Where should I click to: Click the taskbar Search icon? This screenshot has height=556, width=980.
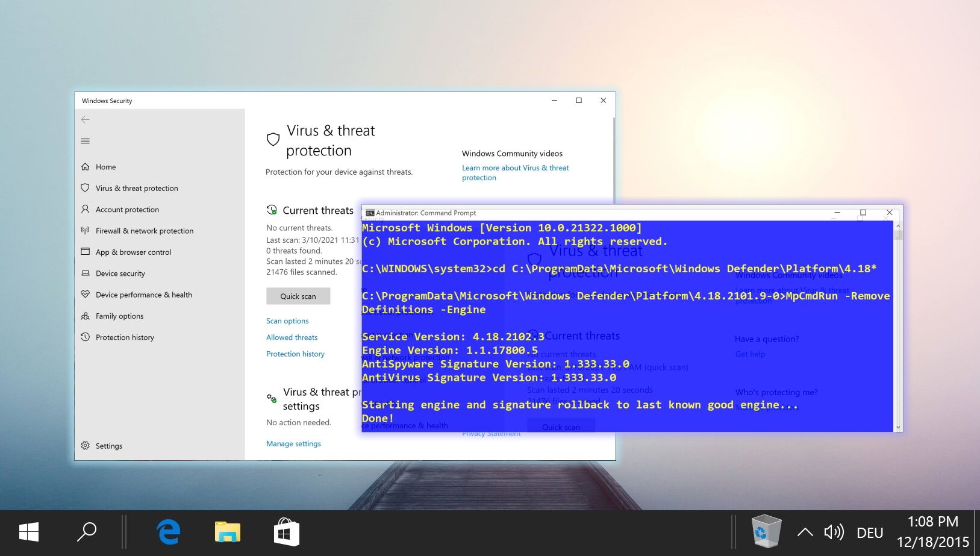[x=87, y=532]
